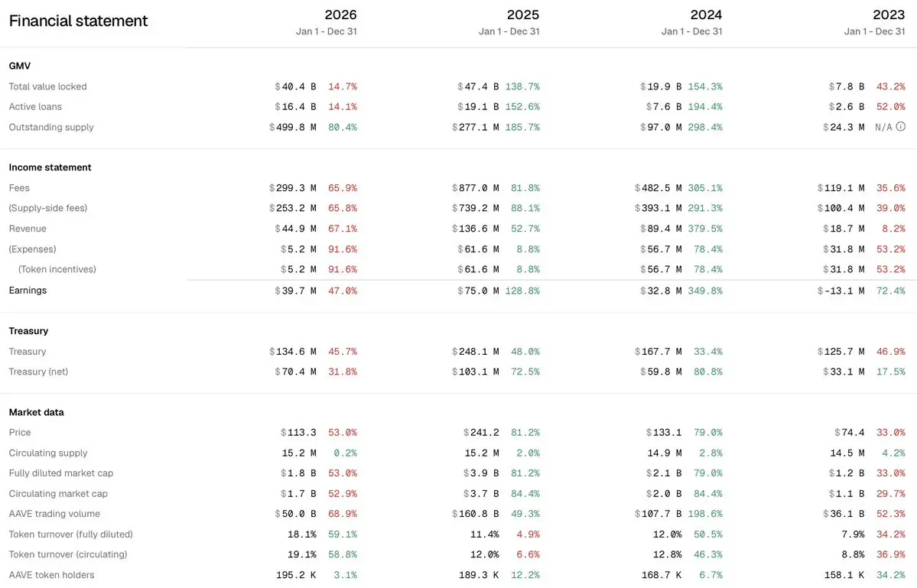Click the Income statement section heading
Image resolution: width=917 pixels, height=588 pixels.
[50, 167]
